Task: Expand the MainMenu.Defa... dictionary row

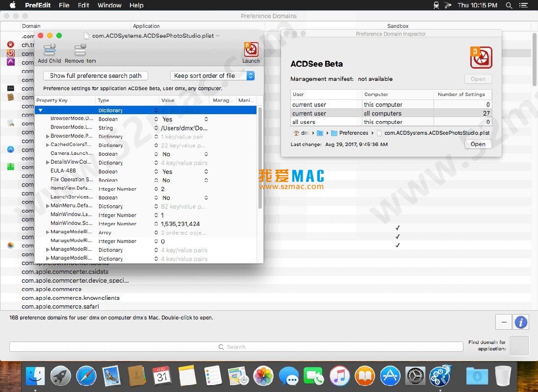Action: pos(48,206)
